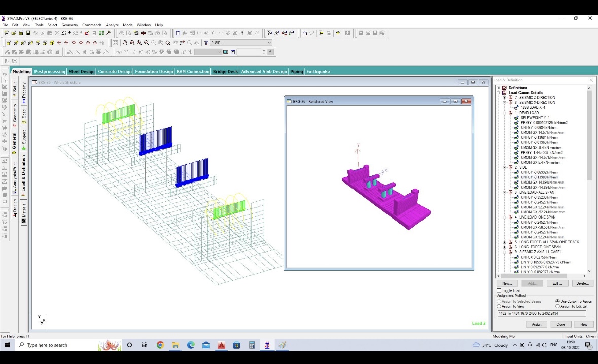This screenshot has width=598, height=364.
Task: Open the active load case dropdown
Action: [x=269, y=43]
